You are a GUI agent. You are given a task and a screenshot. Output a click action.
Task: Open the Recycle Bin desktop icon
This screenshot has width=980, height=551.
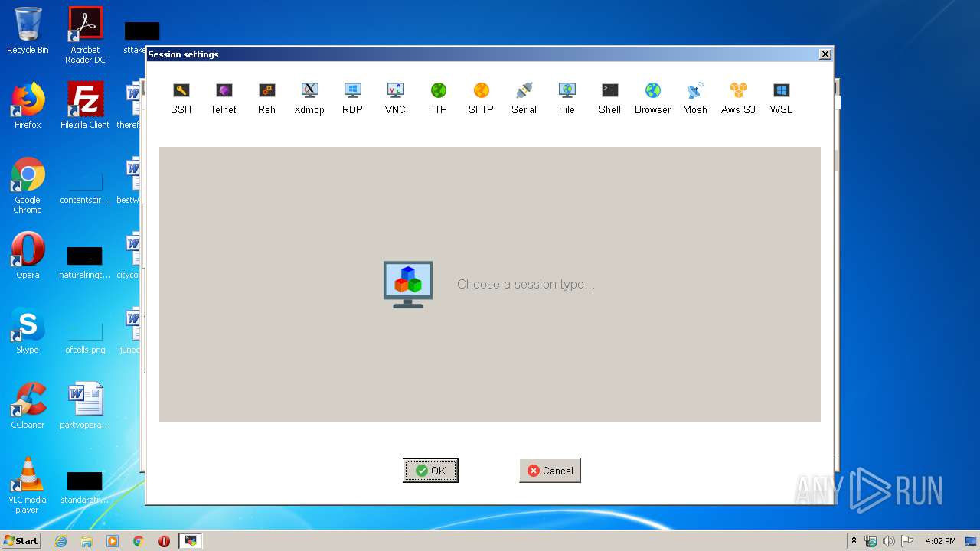tap(28, 31)
